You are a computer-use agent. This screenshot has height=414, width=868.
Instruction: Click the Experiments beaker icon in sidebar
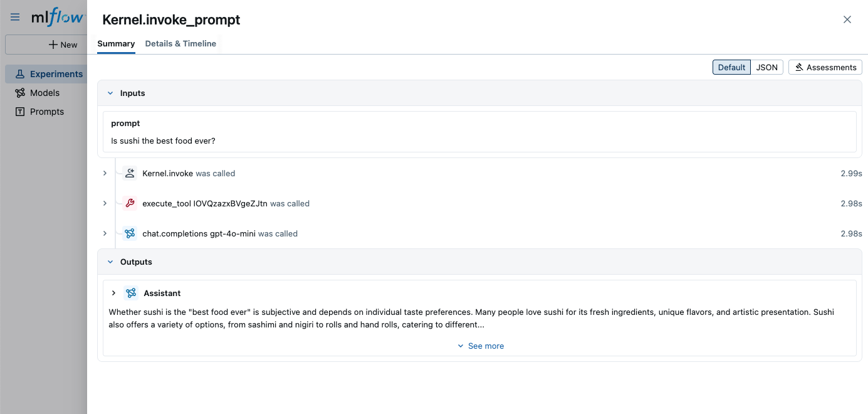20,73
